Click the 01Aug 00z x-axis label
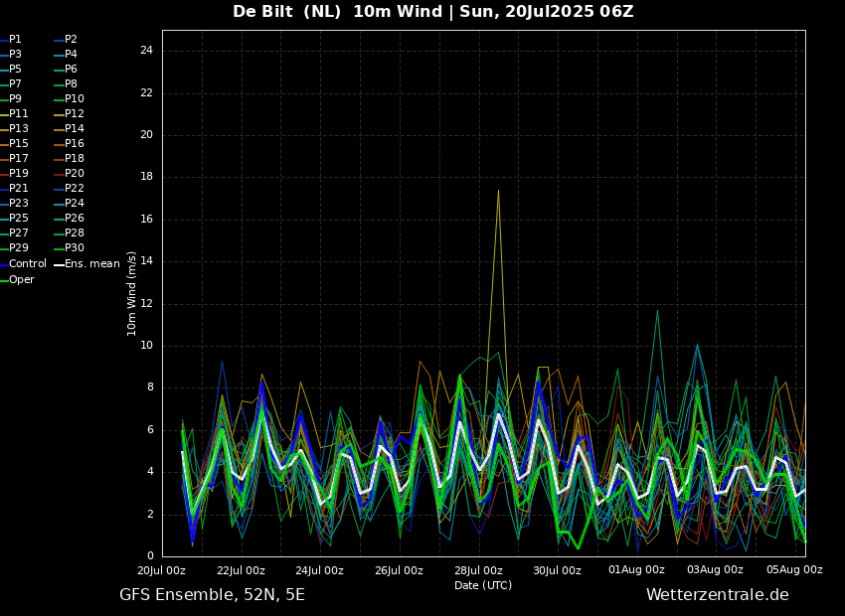Screen dimensions: 845x616 tap(636, 570)
